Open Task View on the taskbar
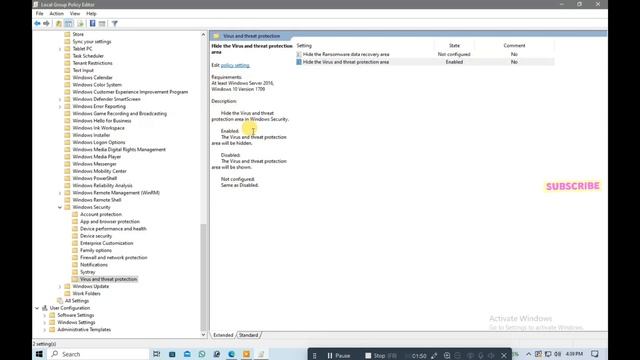This screenshot has height=360, width=640. click(x=157, y=354)
